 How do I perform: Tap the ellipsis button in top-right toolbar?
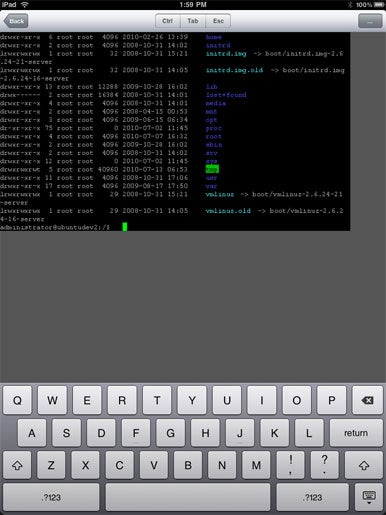coord(370,21)
